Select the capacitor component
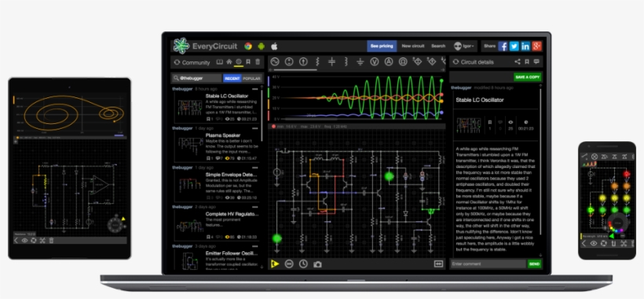This screenshot has width=644, height=299. point(332,62)
